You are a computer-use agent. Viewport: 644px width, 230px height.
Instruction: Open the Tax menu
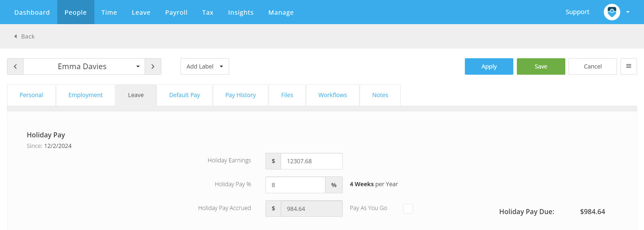coord(208,12)
